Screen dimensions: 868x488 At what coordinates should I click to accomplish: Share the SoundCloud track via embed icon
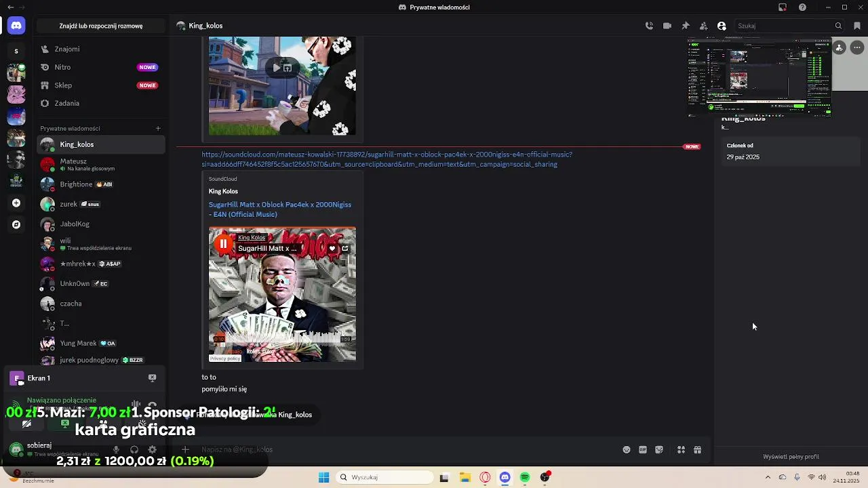pyautogui.click(x=345, y=249)
